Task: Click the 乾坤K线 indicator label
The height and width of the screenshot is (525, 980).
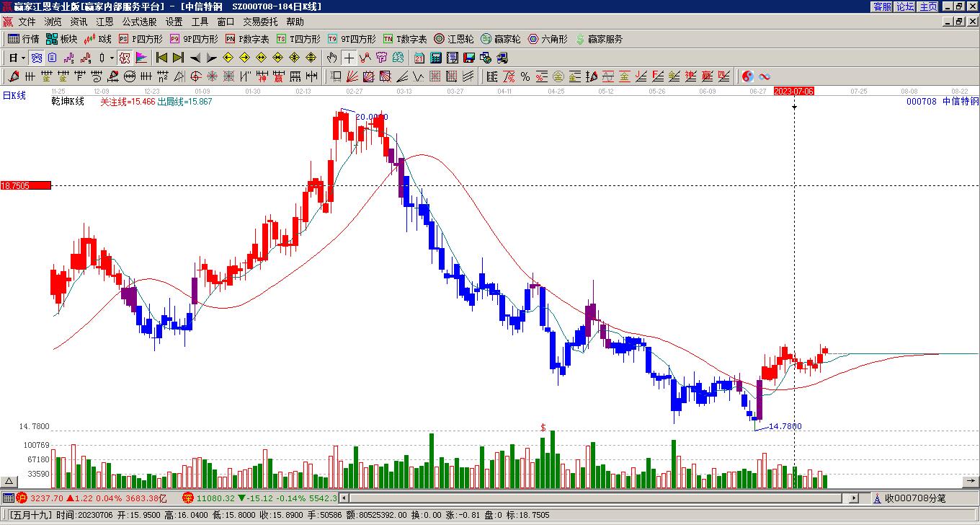Action: 68,102
